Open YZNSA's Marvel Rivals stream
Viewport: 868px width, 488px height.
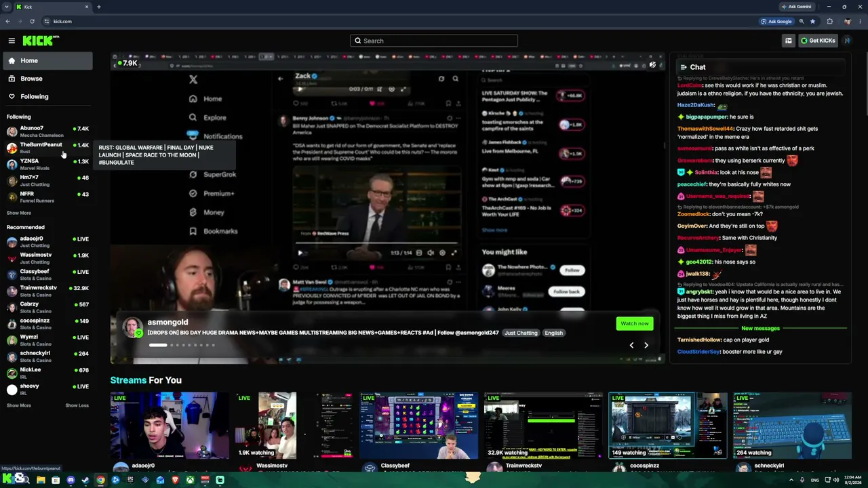[47, 164]
